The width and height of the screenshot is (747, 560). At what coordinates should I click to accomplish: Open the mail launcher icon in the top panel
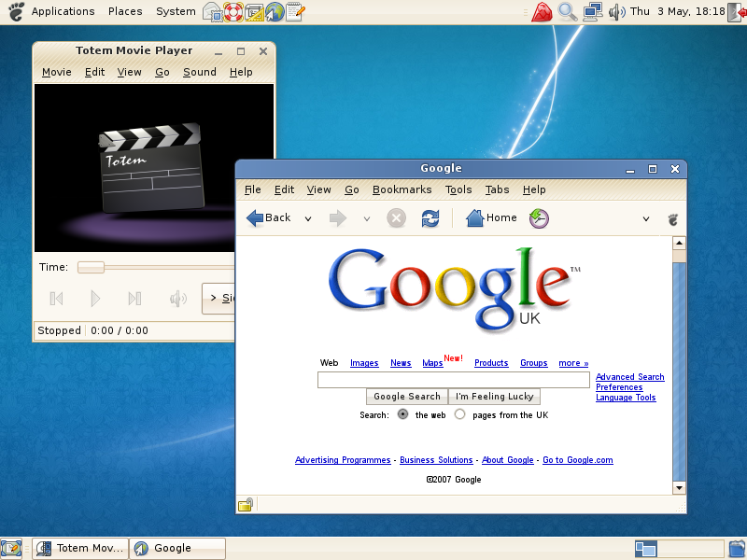click(213, 12)
